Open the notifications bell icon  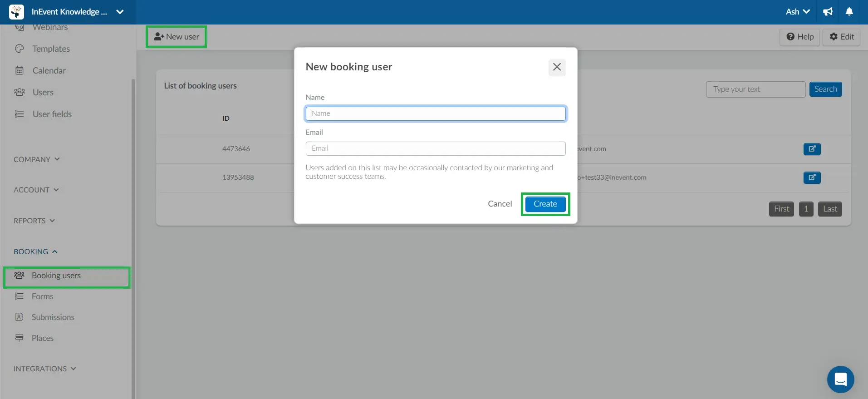pos(849,12)
